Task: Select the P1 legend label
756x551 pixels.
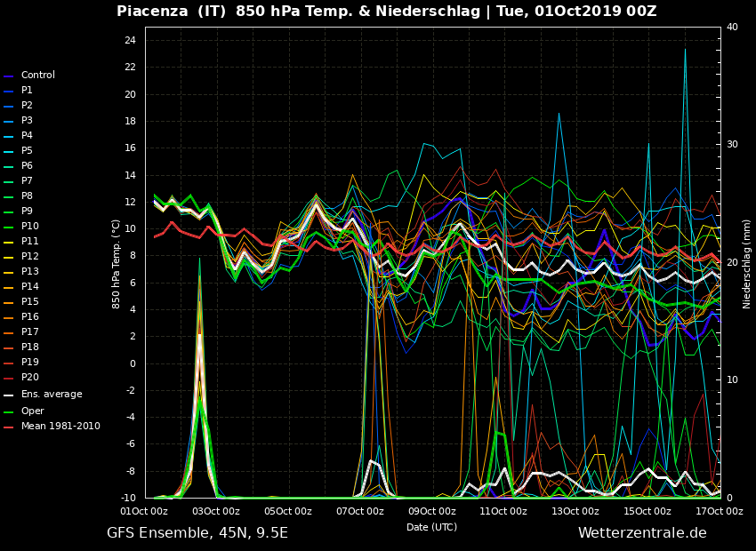Action: (x=27, y=91)
